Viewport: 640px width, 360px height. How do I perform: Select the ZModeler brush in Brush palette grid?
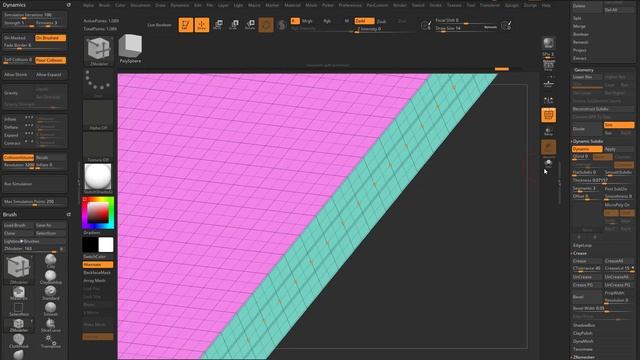pyautogui.click(x=19, y=325)
